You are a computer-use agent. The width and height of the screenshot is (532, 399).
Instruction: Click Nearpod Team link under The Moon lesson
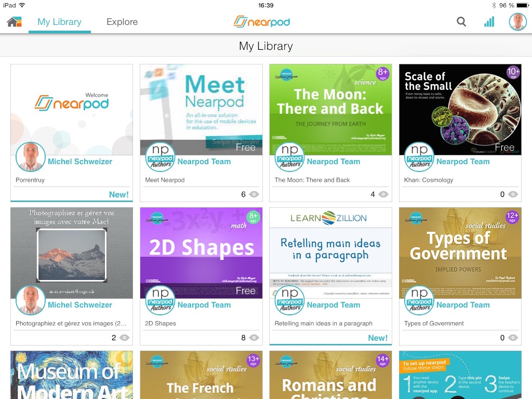point(334,162)
